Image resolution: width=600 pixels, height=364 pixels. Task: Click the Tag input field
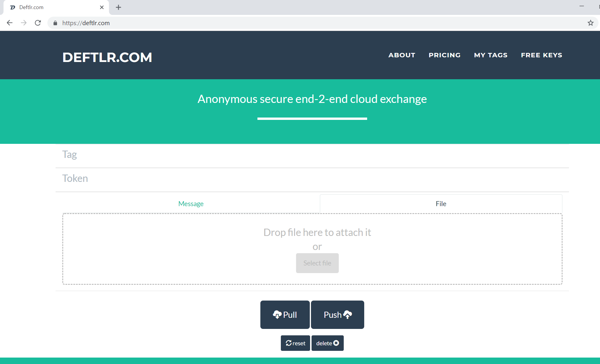(x=312, y=155)
